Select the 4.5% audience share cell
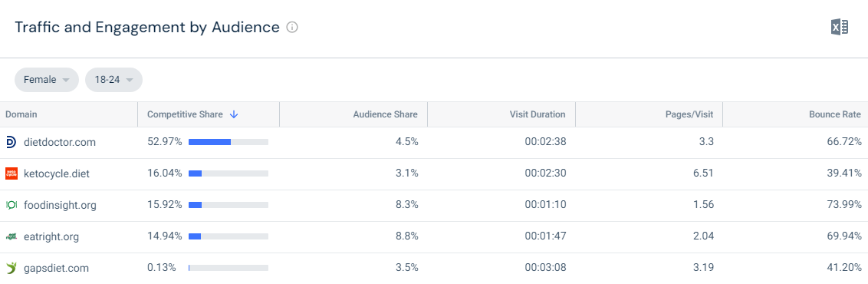 click(407, 142)
